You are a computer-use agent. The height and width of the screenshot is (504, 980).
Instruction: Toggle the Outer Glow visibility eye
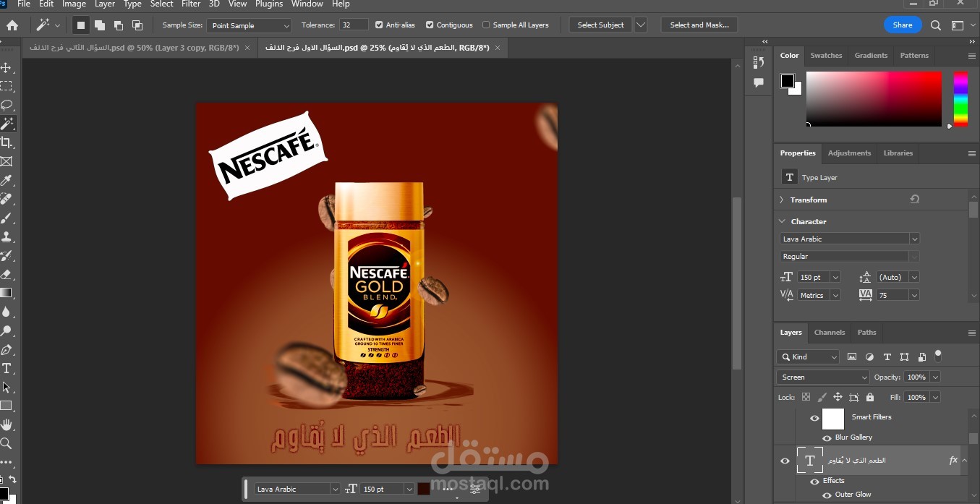coord(827,495)
